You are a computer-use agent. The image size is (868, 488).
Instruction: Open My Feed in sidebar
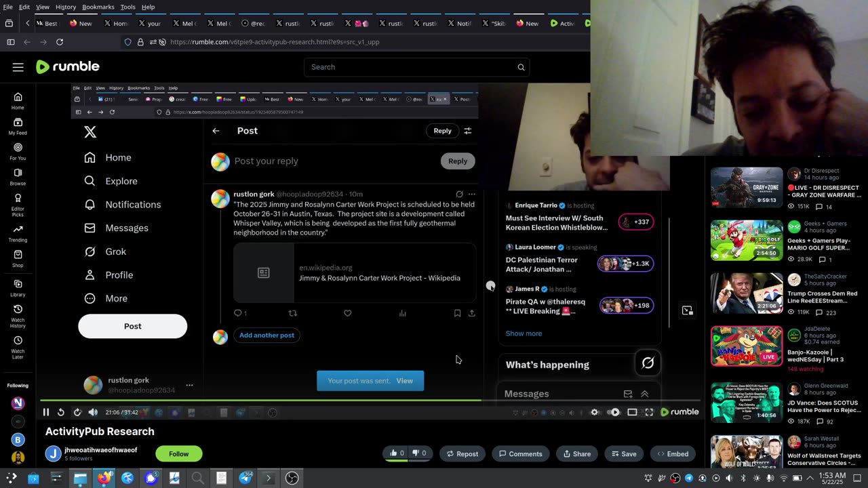coord(18,127)
